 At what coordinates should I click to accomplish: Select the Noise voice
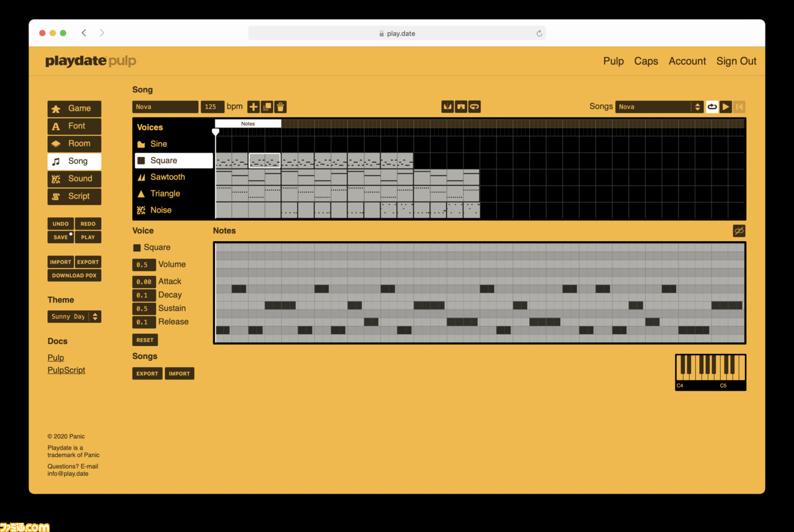[174, 210]
